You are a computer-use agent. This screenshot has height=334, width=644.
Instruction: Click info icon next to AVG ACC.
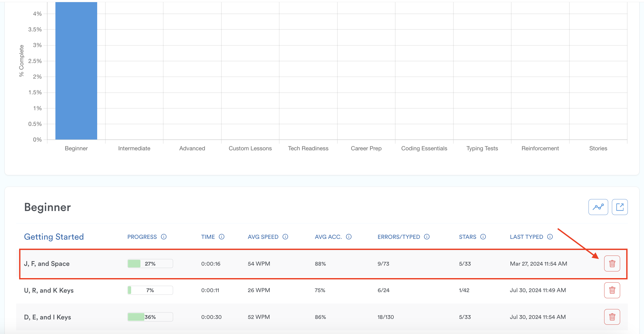coord(349,237)
